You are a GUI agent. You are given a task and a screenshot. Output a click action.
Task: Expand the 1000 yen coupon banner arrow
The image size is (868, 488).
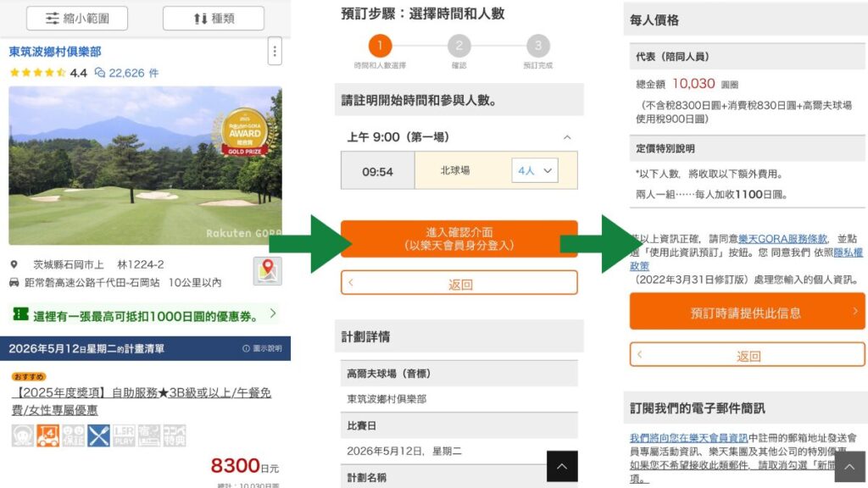(273, 313)
